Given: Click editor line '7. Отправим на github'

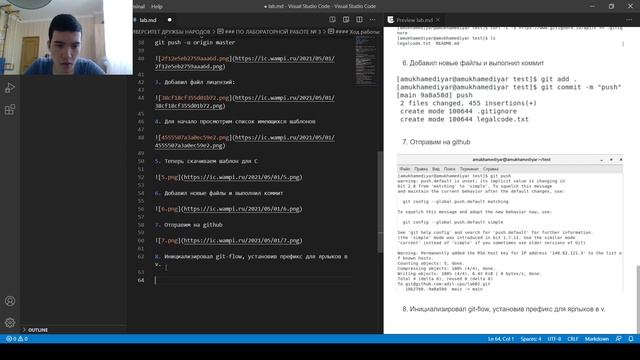Looking at the screenshot, I should 189,224.
